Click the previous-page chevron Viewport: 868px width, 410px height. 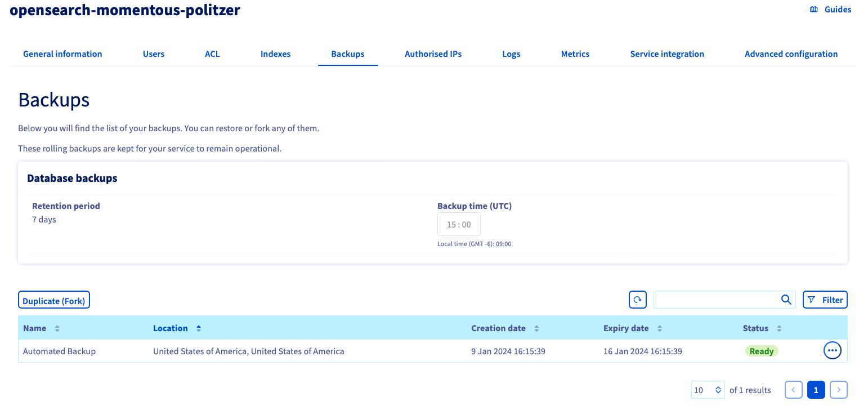793,389
